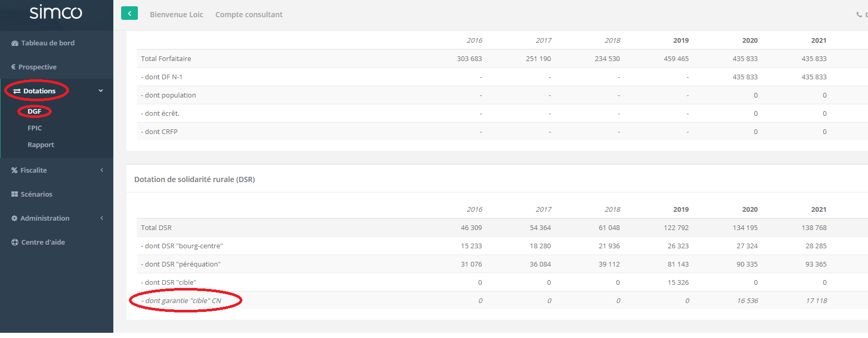Click the percent icon beside Fiscalite
Screen dimensions: 868x338
point(14,171)
